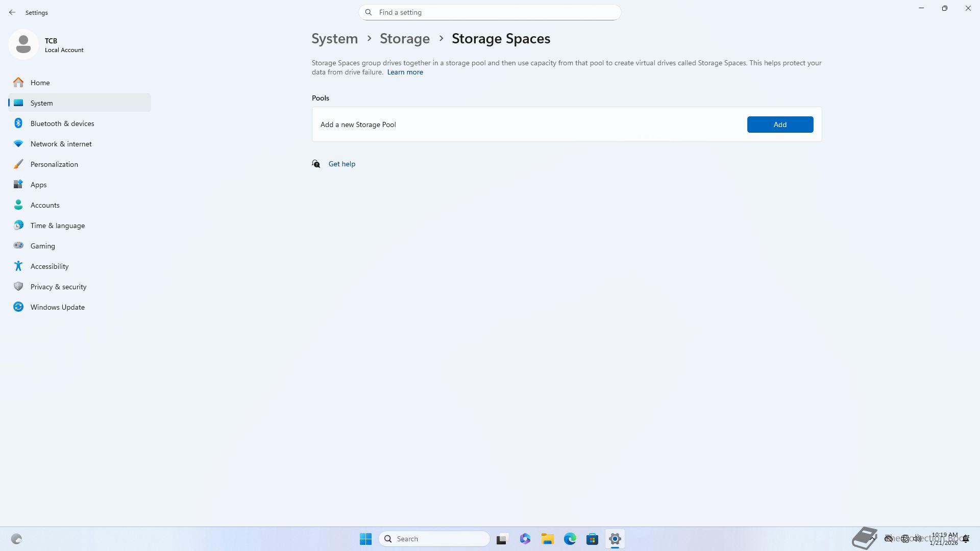The image size is (980, 551).
Task: Click the Home icon in the sidebar
Action: click(18, 83)
